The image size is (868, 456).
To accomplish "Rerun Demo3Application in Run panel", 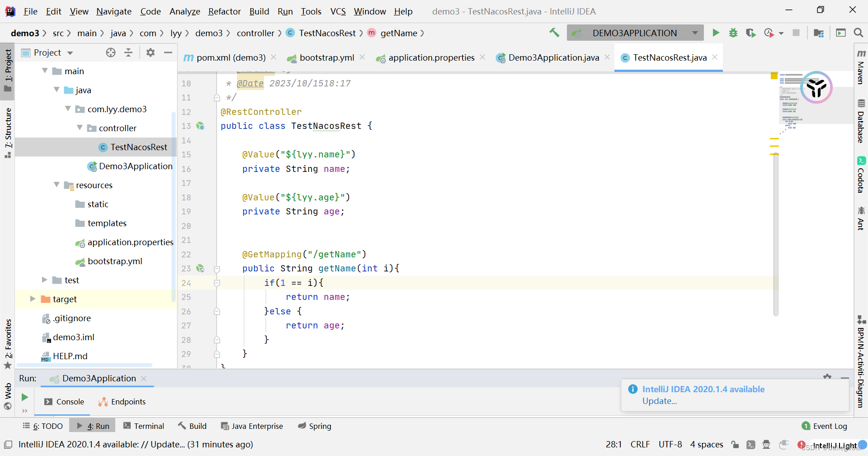I will [x=25, y=397].
